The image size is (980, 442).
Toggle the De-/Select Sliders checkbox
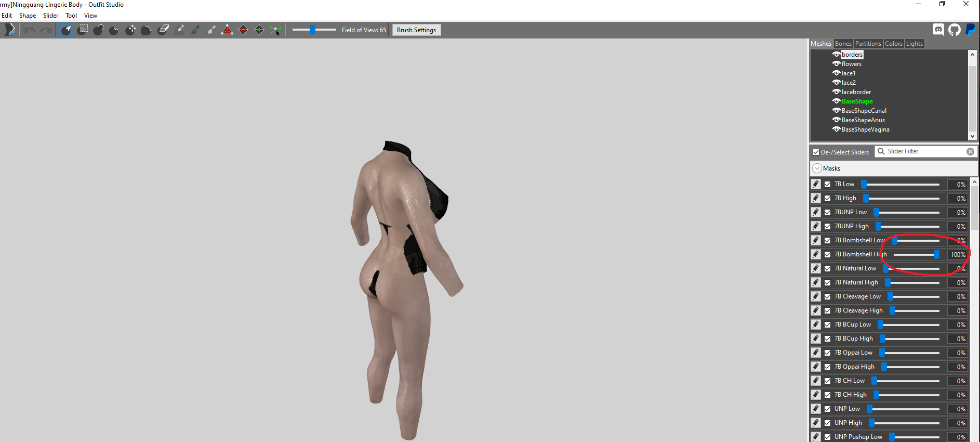(816, 152)
